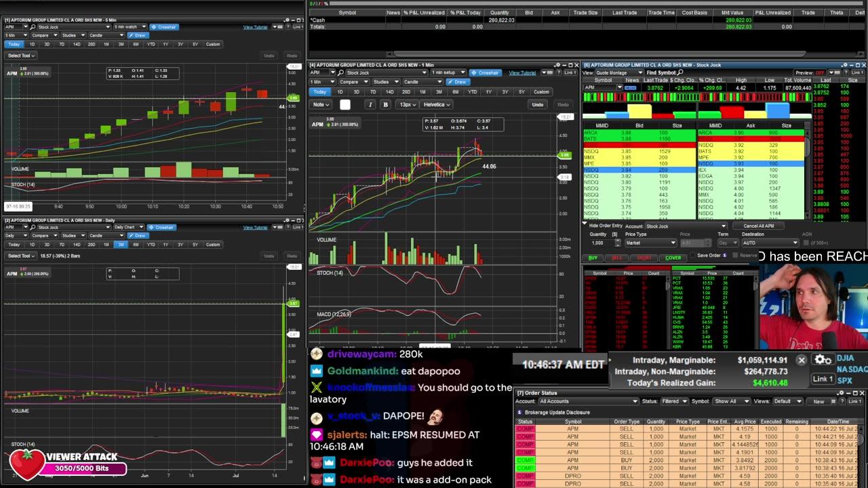This screenshot has width=868, height=488.
Task: Open the white annotation color swatch
Action: (345, 104)
